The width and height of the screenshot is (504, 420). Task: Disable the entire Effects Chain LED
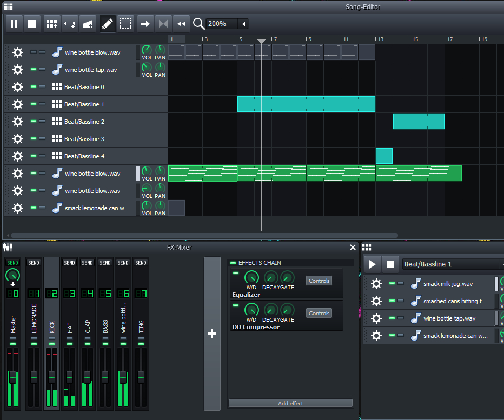tap(233, 263)
